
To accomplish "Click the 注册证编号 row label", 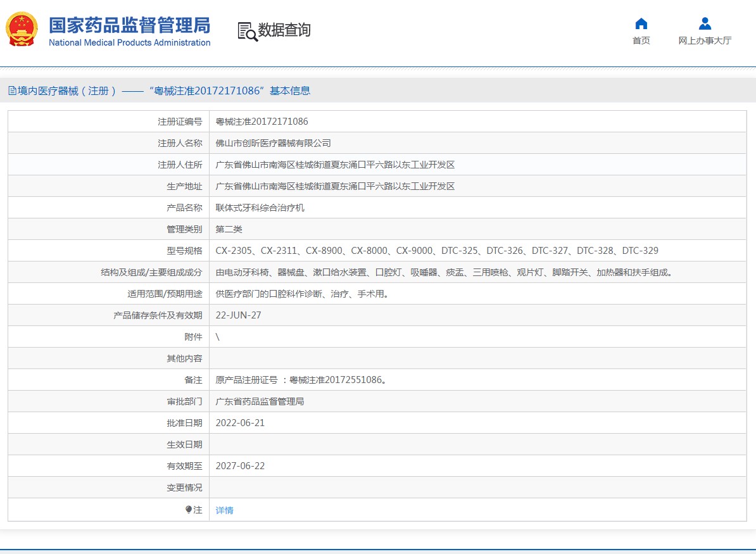I will coord(180,122).
